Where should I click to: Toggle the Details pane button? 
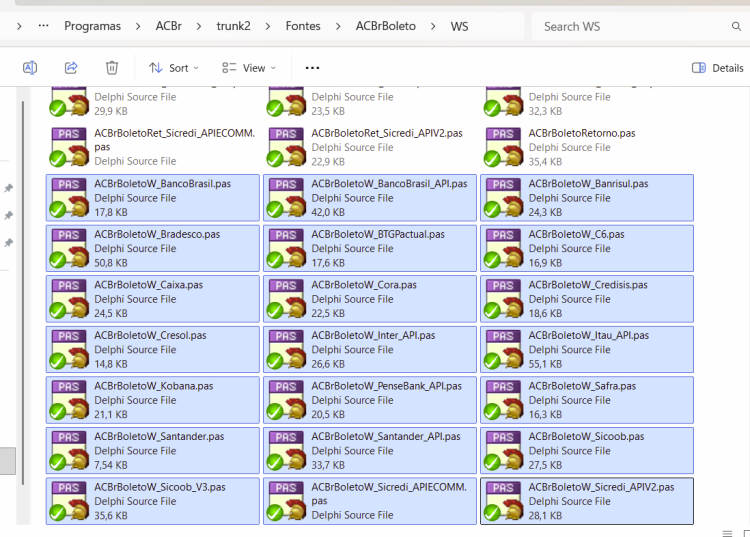(x=717, y=68)
